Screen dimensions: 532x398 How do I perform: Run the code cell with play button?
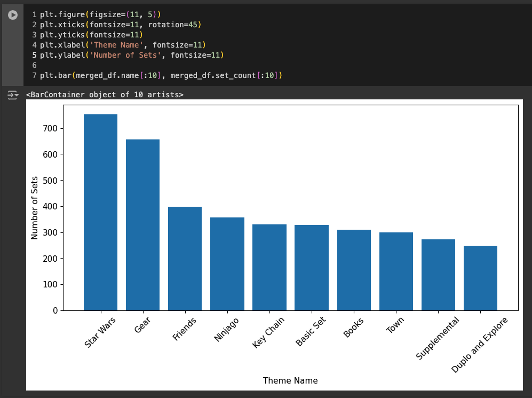pyautogui.click(x=13, y=14)
